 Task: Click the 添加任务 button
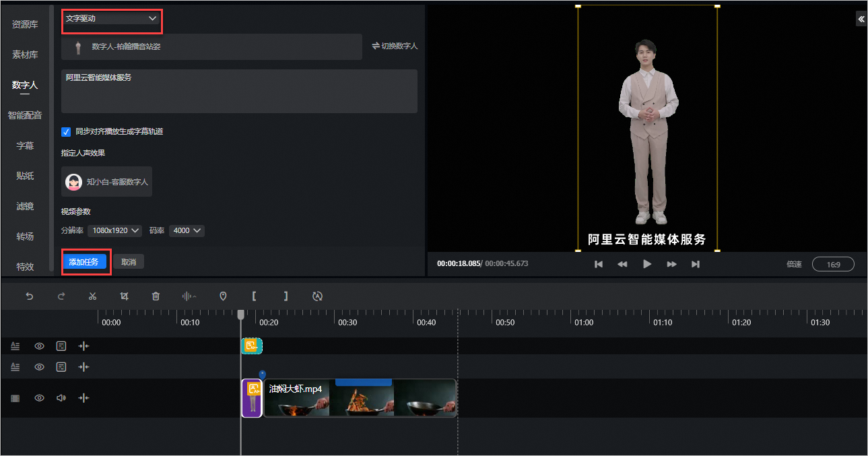(x=84, y=262)
